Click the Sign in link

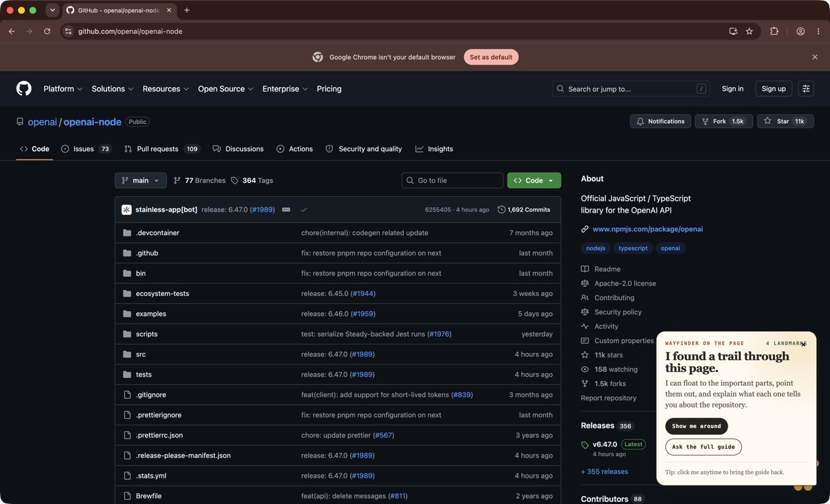click(x=732, y=89)
